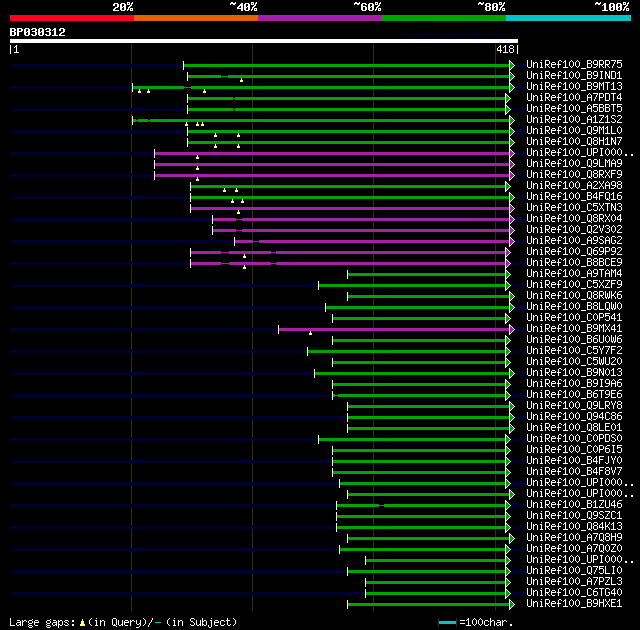
Task: Open the UniRef100_A1Z1S2 label
Action: [574, 120]
